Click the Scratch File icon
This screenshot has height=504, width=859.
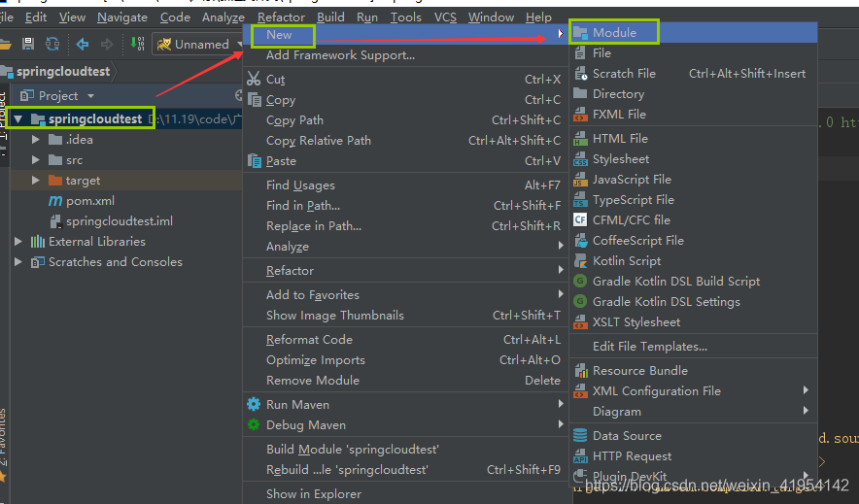(x=581, y=74)
